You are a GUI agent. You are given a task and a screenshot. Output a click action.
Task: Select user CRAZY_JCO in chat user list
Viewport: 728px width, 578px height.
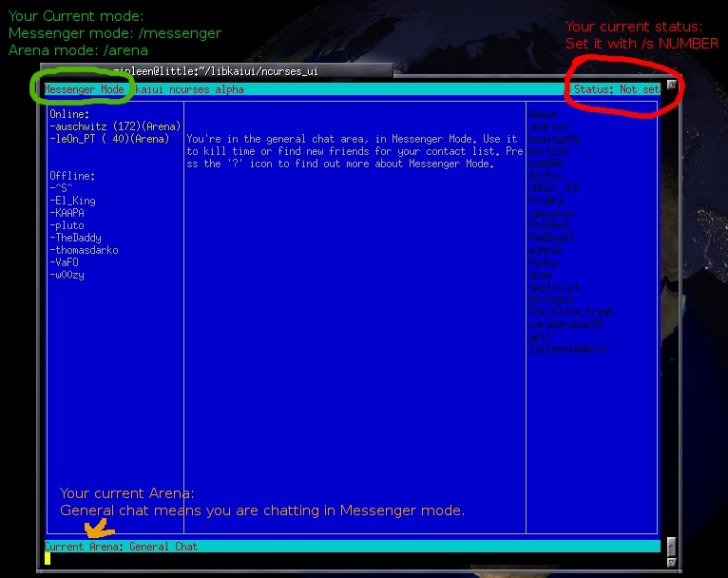[554, 188]
